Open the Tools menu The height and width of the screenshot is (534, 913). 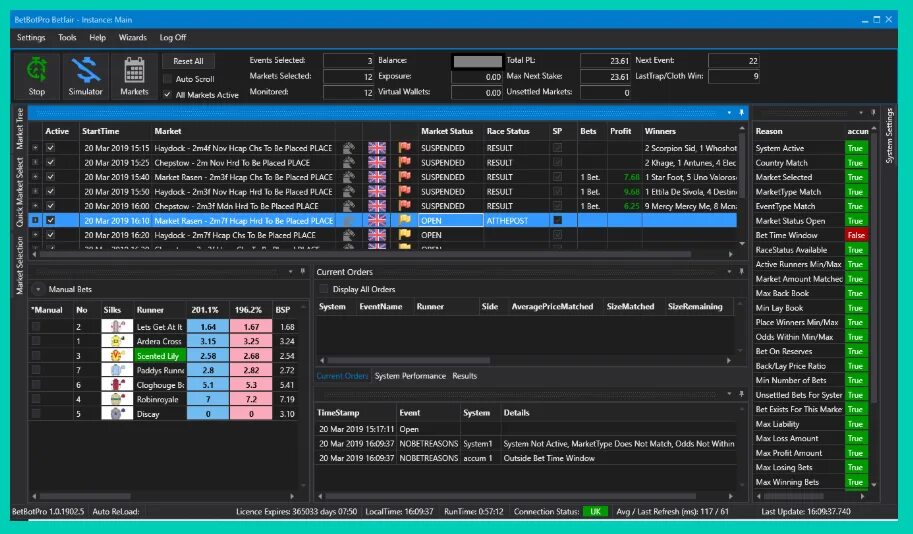[x=67, y=37]
